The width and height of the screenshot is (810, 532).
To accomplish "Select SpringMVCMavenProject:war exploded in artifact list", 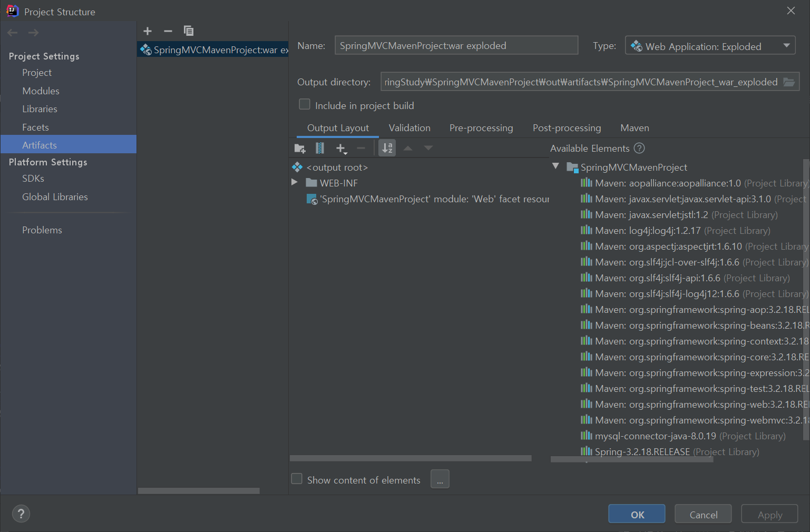I will 213,50.
